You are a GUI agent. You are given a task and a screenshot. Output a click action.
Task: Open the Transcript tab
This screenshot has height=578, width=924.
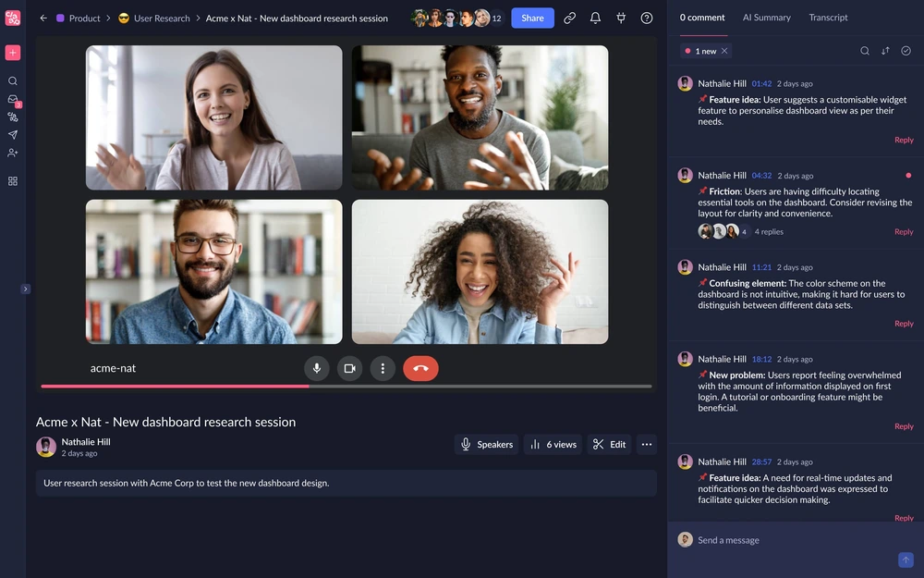tap(828, 18)
